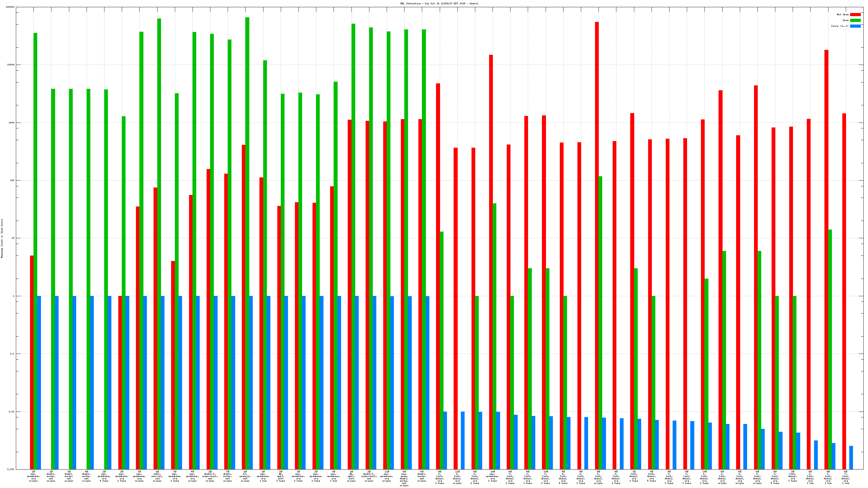The height and width of the screenshot is (488, 868).
Task: Click the zen.spamhaus.org 4 hops label
Action: pyautogui.click(x=104, y=476)
